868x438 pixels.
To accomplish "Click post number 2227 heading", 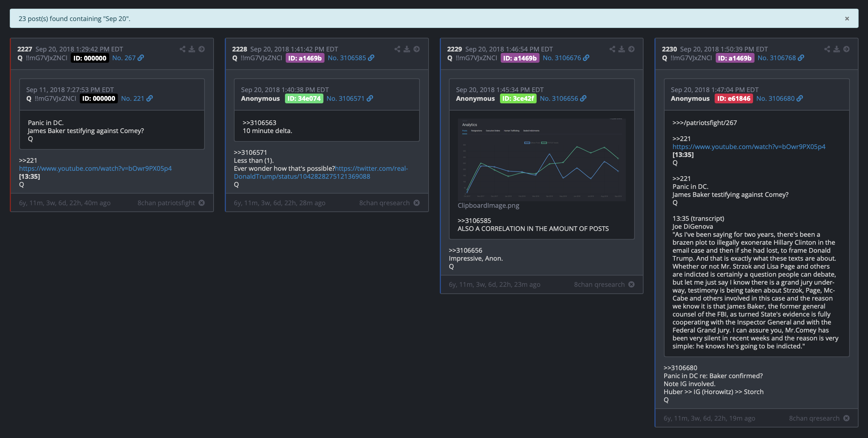I will click(25, 49).
